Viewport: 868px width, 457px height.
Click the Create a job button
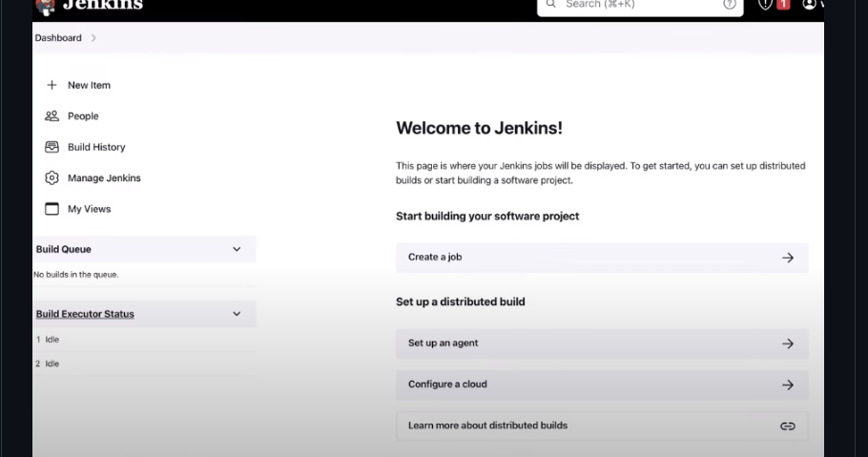tap(602, 257)
